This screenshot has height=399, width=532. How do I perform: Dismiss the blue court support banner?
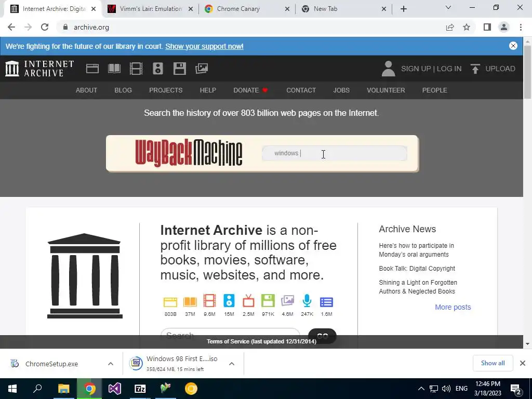tap(513, 46)
